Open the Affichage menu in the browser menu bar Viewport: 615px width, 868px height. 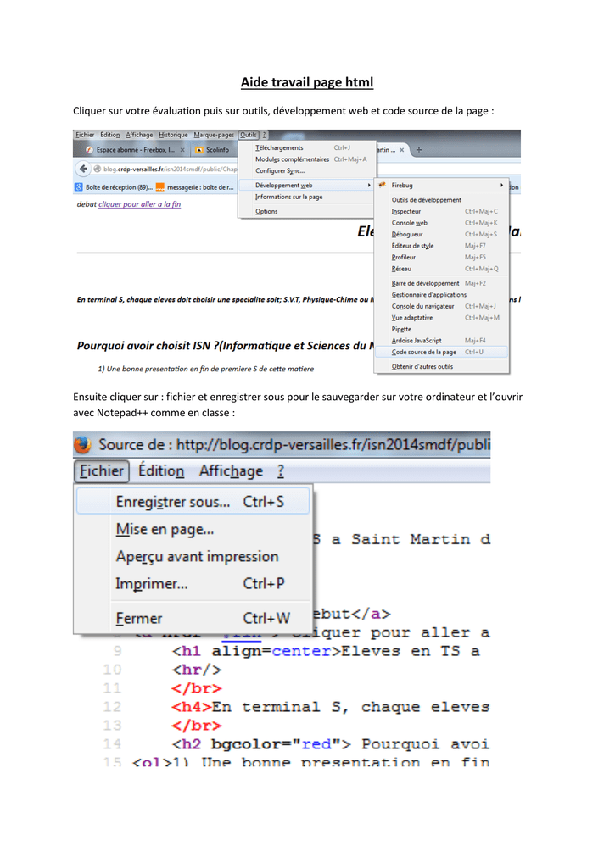coord(139,135)
